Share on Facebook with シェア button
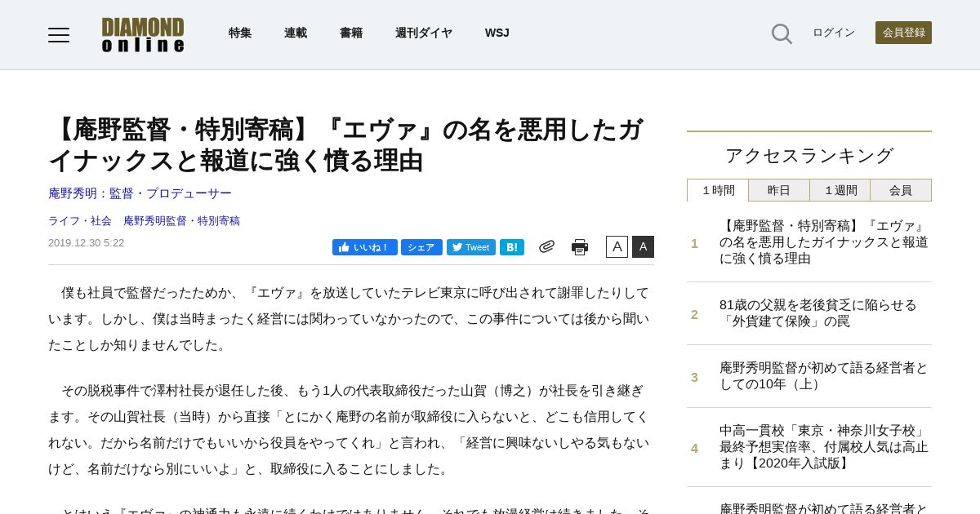The image size is (980, 514). [x=421, y=247]
